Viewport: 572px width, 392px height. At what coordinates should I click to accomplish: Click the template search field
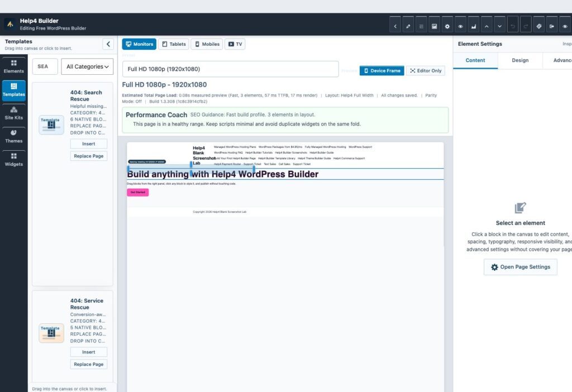[x=45, y=66]
